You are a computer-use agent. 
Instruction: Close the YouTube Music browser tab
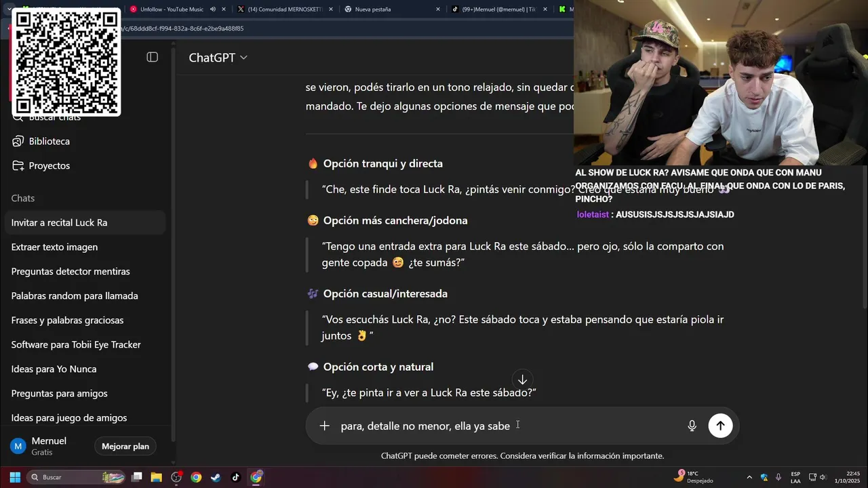point(224,9)
